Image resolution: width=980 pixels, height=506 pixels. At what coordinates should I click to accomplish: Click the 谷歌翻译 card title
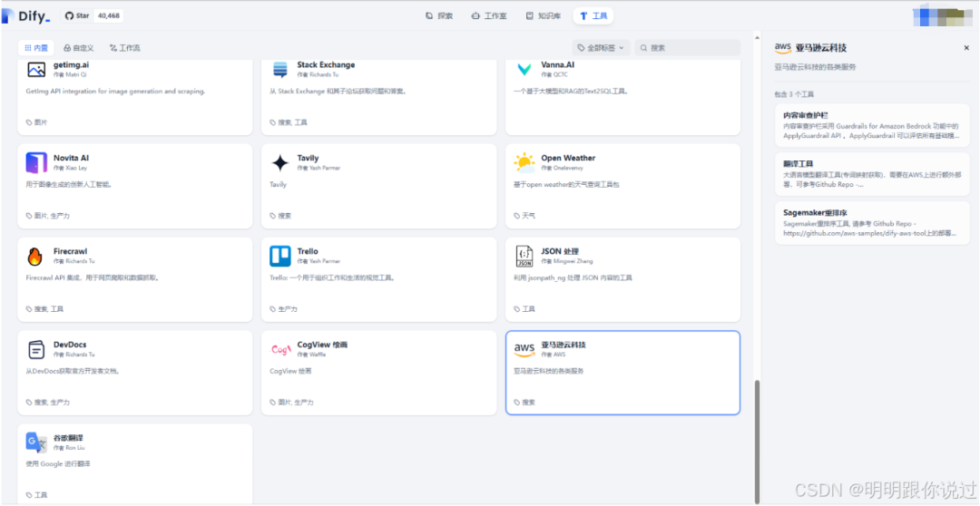[68, 438]
